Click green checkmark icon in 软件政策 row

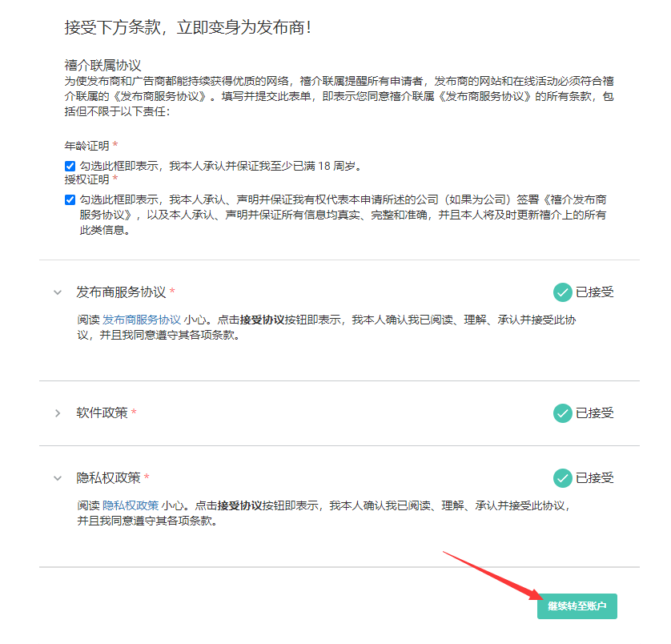563,413
